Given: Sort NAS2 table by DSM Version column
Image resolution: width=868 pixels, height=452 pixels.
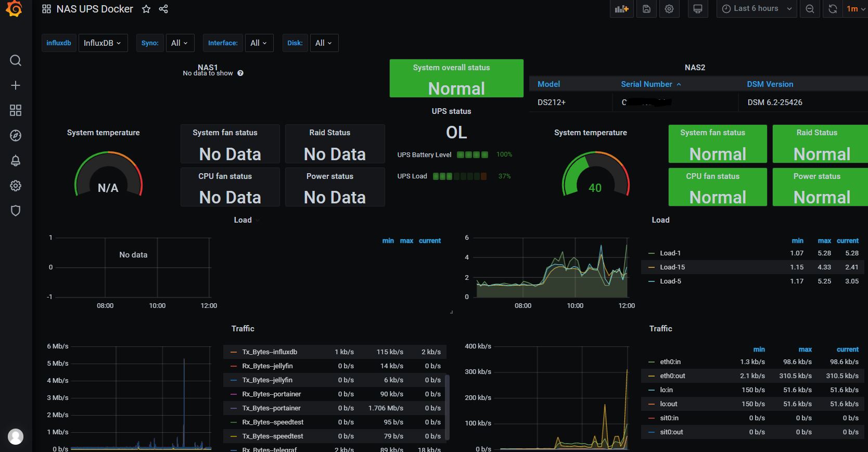Looking at the screenshot, I should coord(770,84).
